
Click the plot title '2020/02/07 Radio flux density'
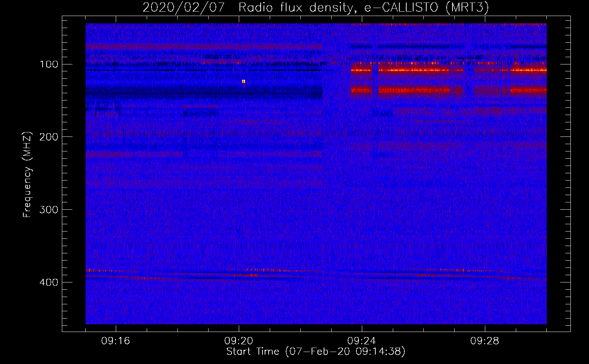316,7
